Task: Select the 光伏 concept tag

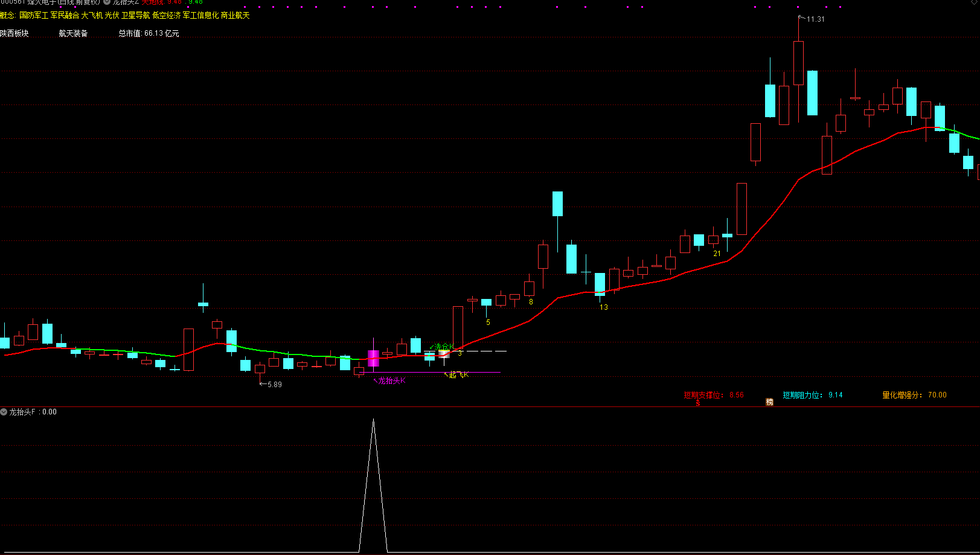Action: [112, 15]
